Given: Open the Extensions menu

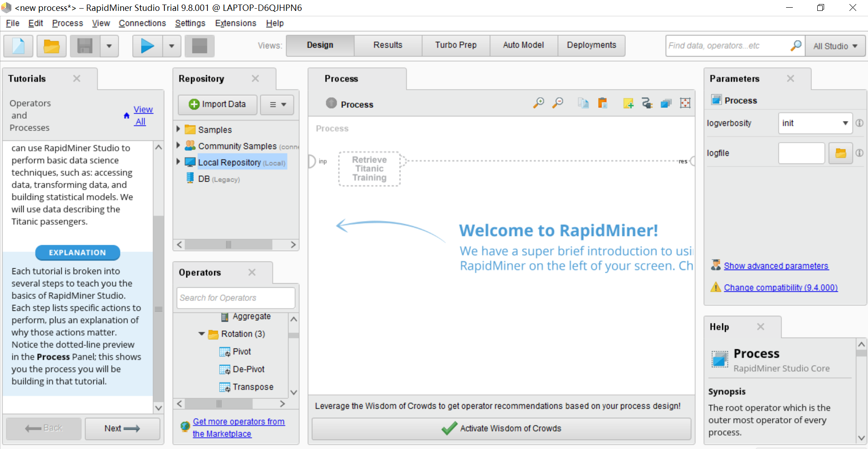Looking at the screenshot, I should click(235, 23).
